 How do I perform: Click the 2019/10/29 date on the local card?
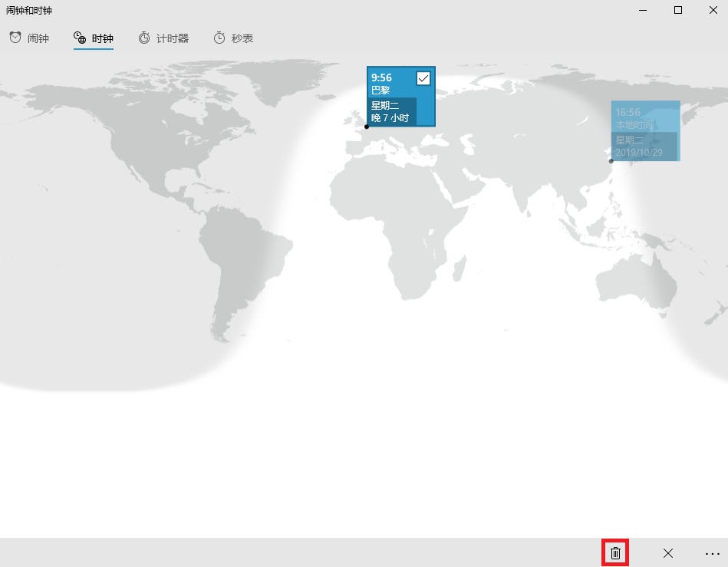(x=639, y=152)
